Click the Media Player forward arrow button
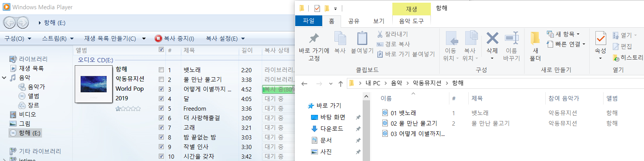 (22, 23)
